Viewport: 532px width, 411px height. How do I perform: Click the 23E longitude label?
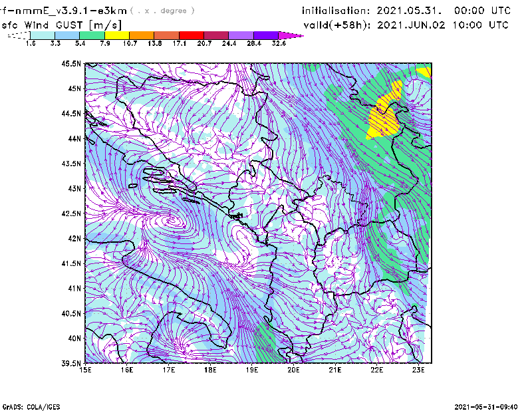coord(418,370)
